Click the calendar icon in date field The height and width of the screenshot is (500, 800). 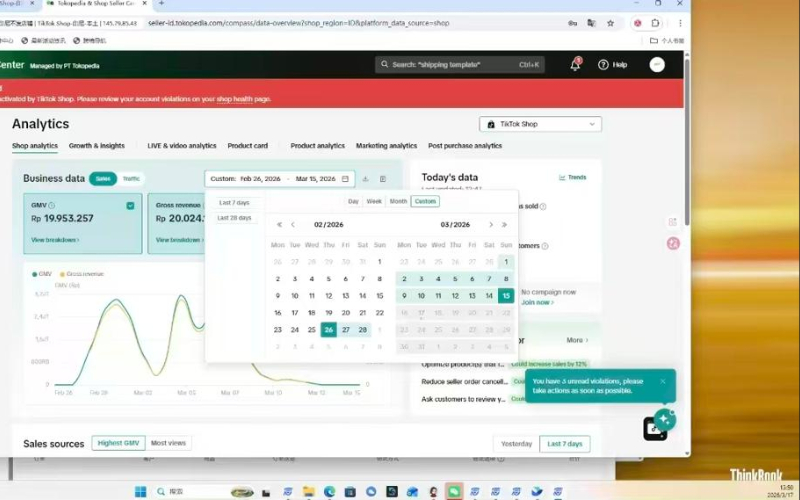point(345,179)
